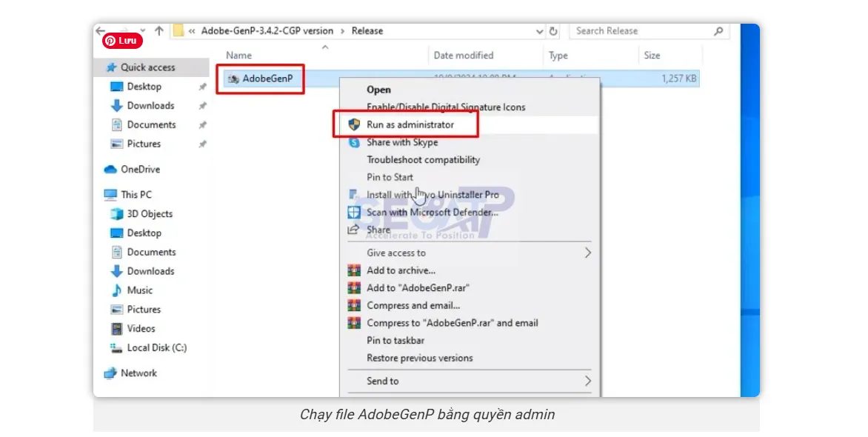This screenshot has height=437, width=868.
Task: Choose Pin to Start
Action: coord(390,177)
